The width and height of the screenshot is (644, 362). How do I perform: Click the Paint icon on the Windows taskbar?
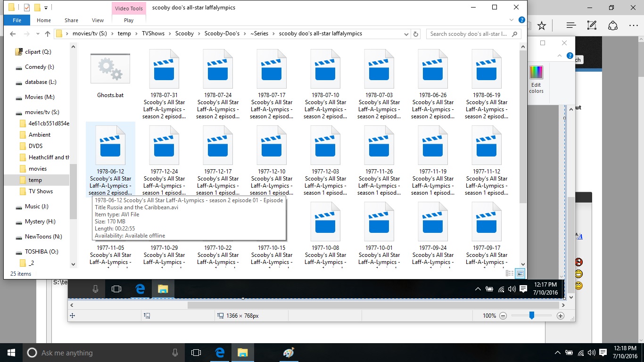coord(288,353)
